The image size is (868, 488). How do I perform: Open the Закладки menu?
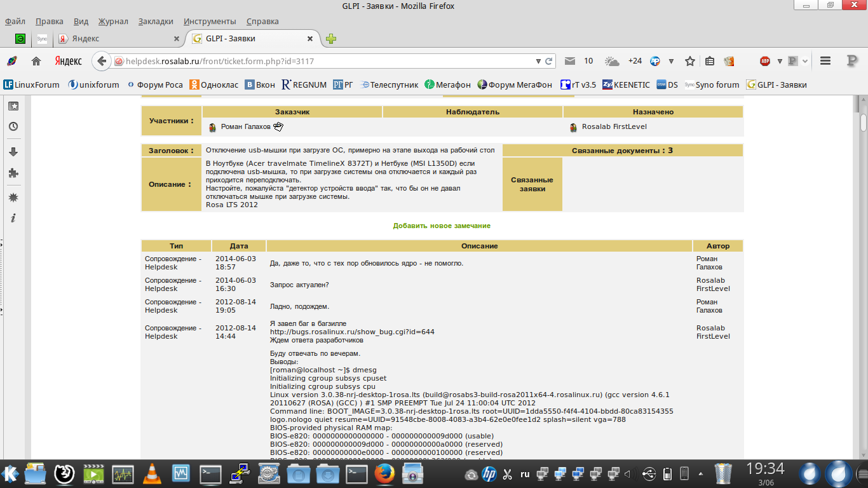(156, 21)
